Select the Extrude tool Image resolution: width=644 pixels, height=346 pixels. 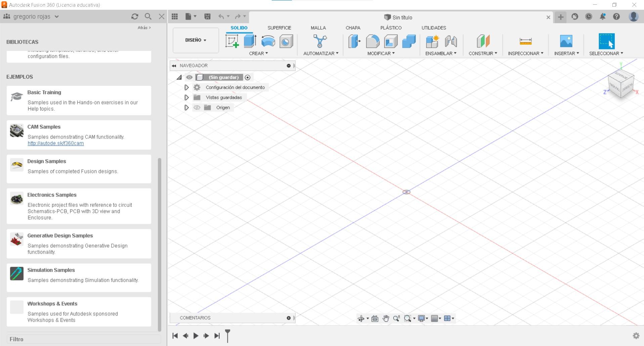250,41
